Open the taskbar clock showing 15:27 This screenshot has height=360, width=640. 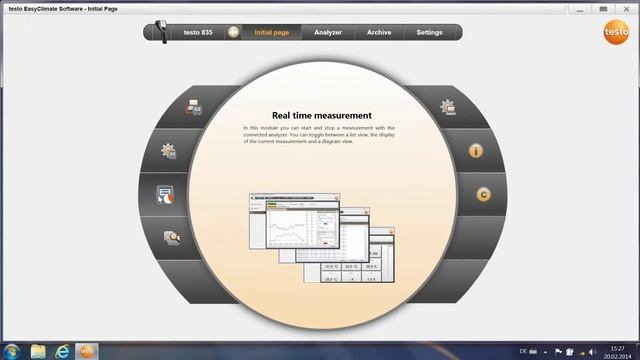point(618,352)
